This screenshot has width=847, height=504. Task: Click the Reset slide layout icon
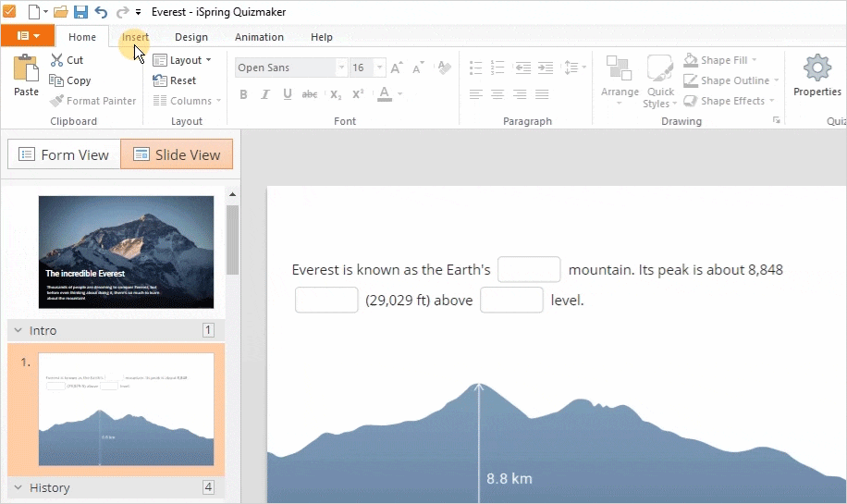point(160,80)
